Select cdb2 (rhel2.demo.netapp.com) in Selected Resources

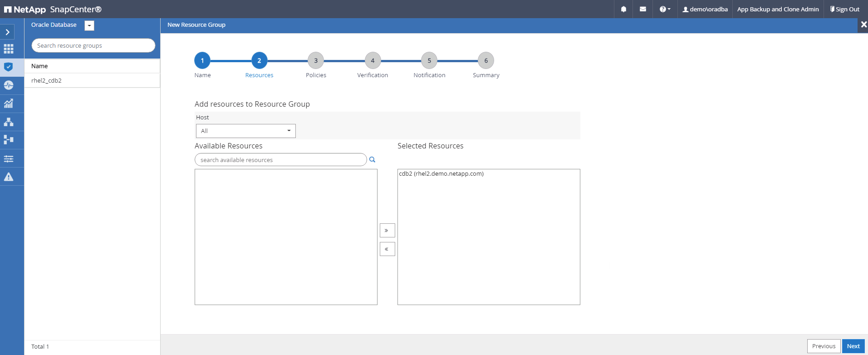point(441,173)
